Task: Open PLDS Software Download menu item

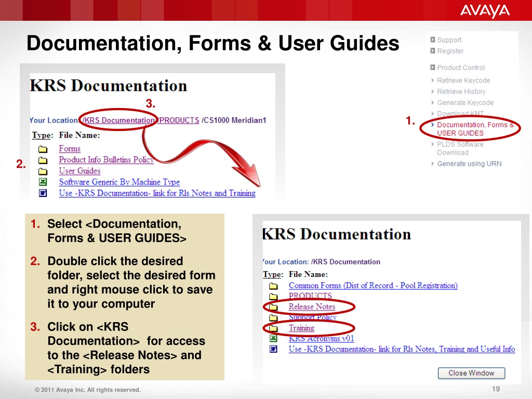Action: (460, 148)
